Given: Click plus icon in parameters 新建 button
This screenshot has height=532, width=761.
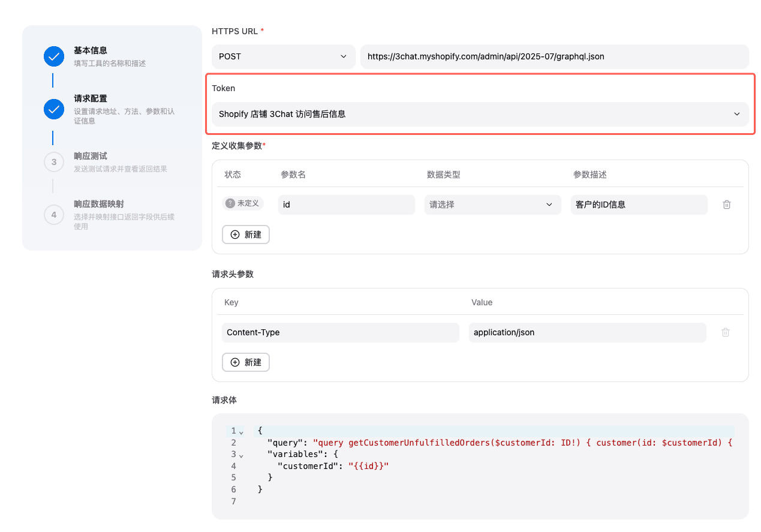Looking at the screenshot, I should point(235,235).
